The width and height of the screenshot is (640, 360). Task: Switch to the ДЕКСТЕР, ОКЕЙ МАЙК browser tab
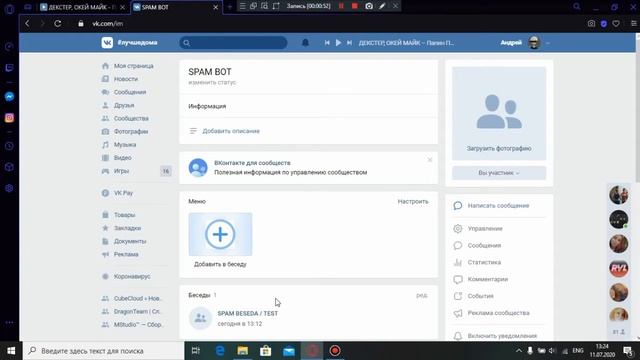click(81, 7)
